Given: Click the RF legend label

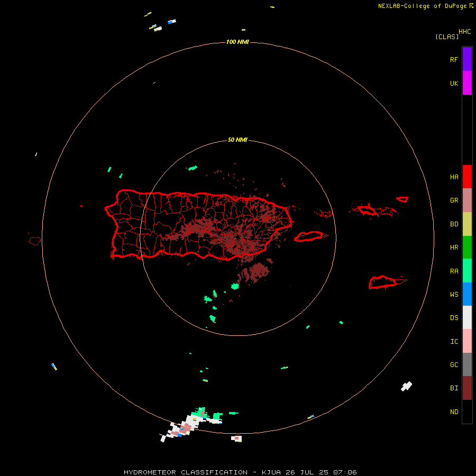Looking at the screenshot, I should [x=454, y=59].
